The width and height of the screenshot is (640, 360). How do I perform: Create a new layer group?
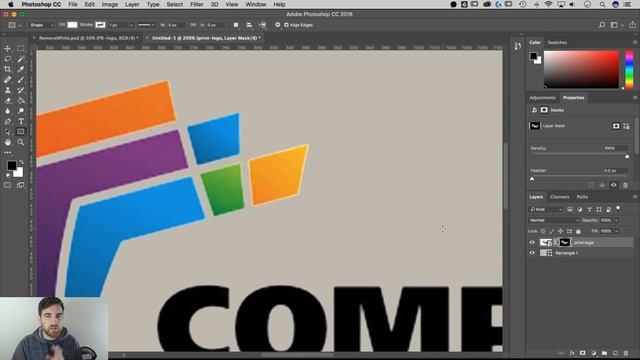(x=604, y=353)
